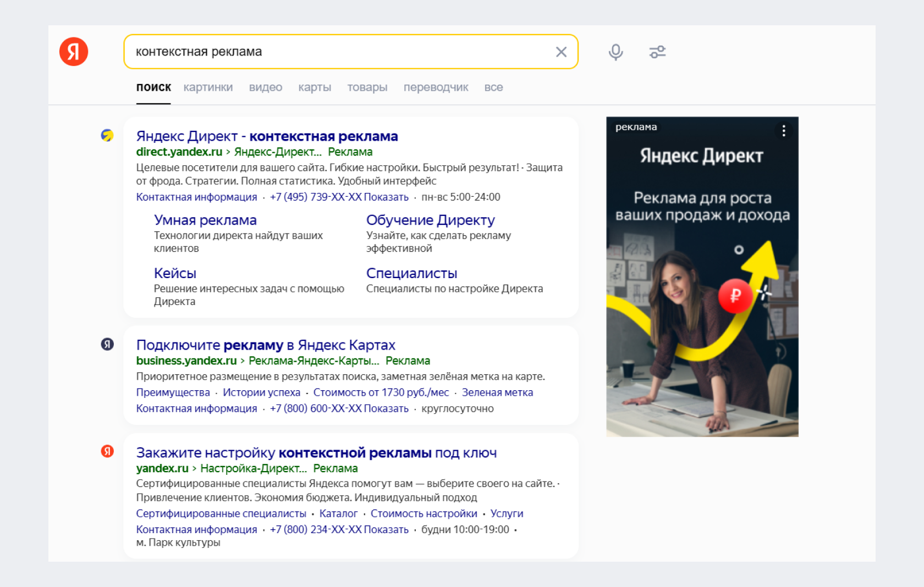The height and width of the screenshot is (587, 924).
Task: Go to the 'переводчик' tab
Action: point(436,87)
